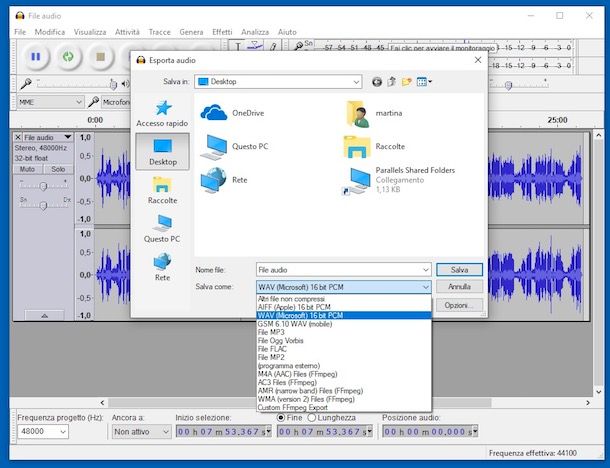Open the Effetti menu
The width and height of the screenshot is (610, 468).
[222, 32]
